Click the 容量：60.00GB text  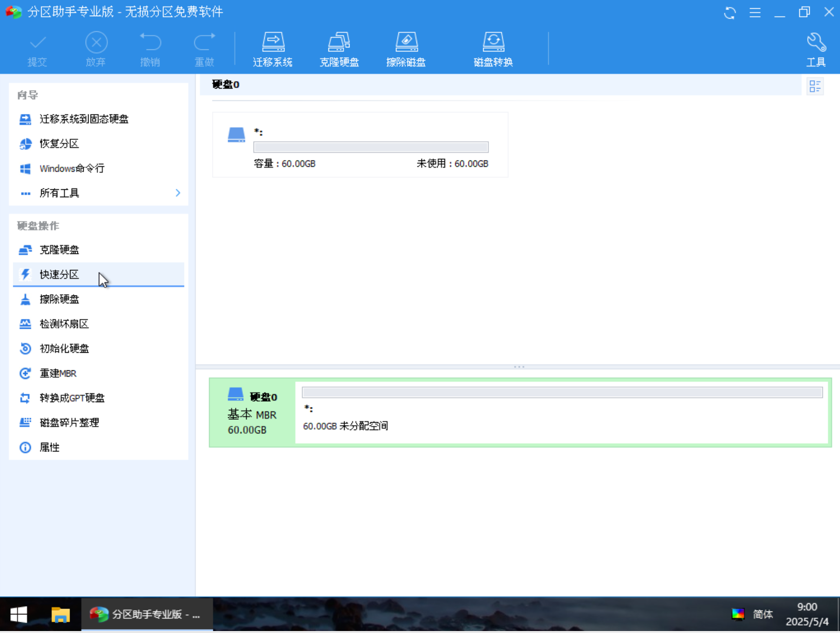pos(284,163)
